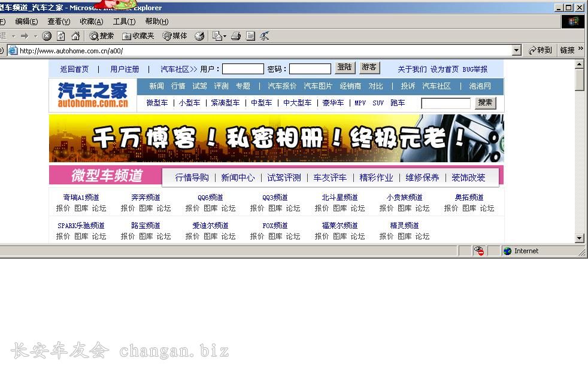
Task: Open the 工具(T) menu
Action: [124, 22]
